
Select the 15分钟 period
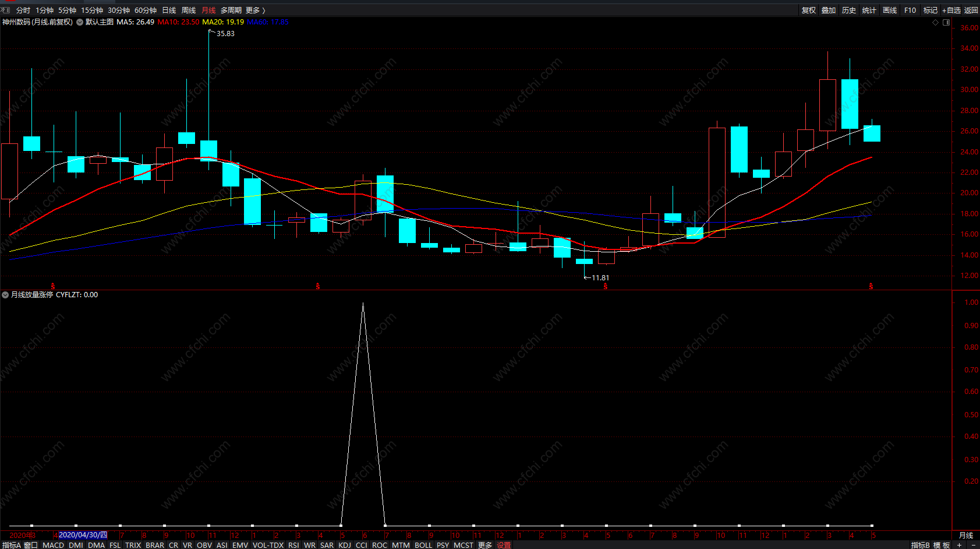[91, 10]
